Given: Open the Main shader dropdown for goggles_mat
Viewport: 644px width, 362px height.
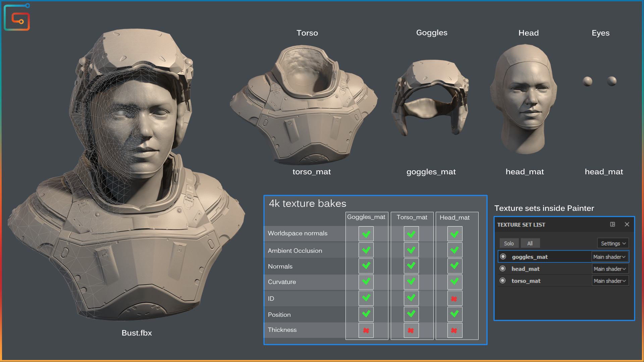Looking at the screenshot, I should click(x=609, y=257).
